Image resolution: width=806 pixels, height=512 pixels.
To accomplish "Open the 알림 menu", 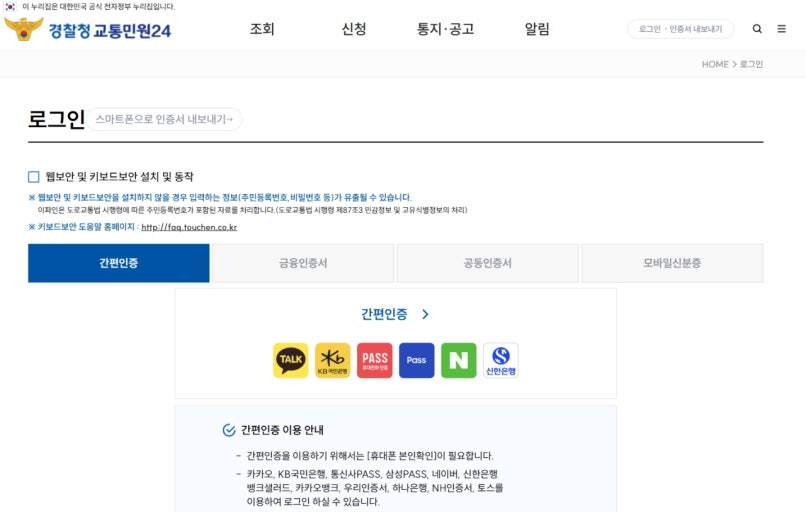I will coord(537,29).
